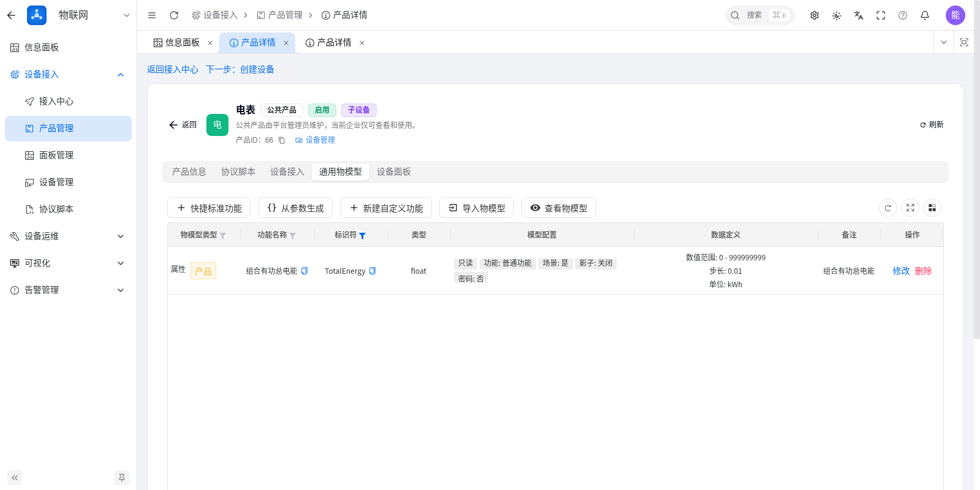The width and height of the screenshot is (980, 490).
Task: Open the tabs list dropdown chevron
Action: click(x=944, y=42)
